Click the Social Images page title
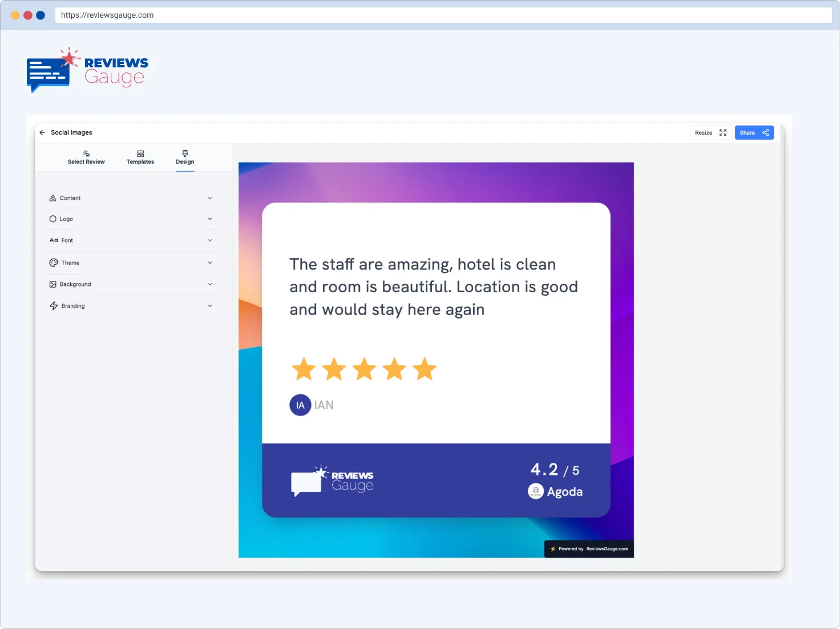The image size is (840, 629). pyautogui.click(x=71, y=132)
